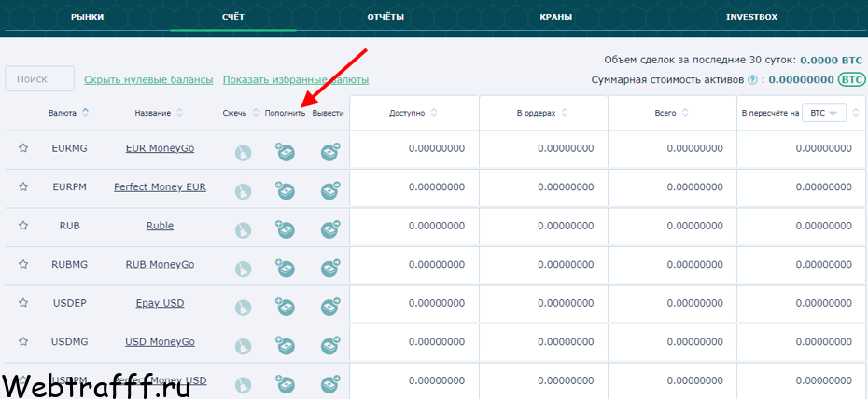The image size is (868, 400).
Task: Toggle the BTC asset value currency badge
Action: (851, 79)
